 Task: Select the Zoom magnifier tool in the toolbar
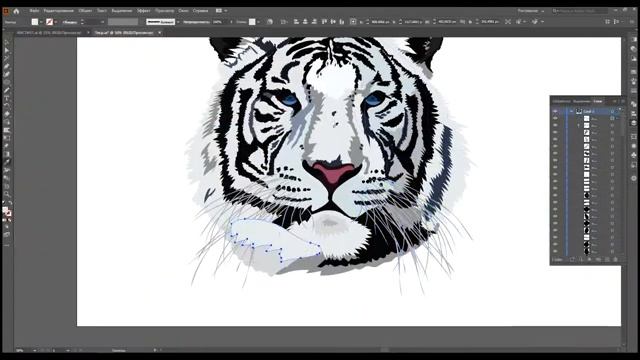pos(7,194)
